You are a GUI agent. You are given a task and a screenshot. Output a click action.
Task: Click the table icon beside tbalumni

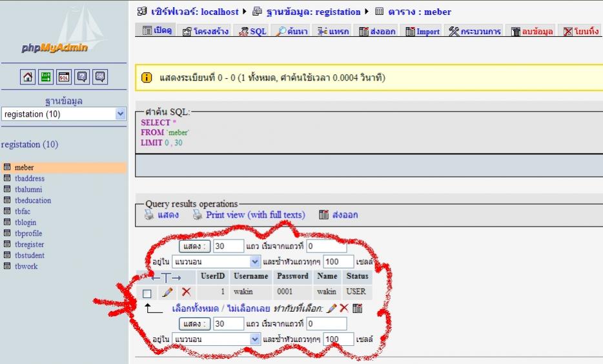[x=7, y=188]
